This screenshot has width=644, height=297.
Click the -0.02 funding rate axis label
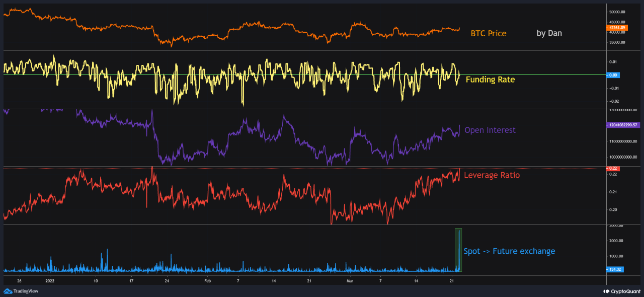pyautogui.click(x=614, y=101)
